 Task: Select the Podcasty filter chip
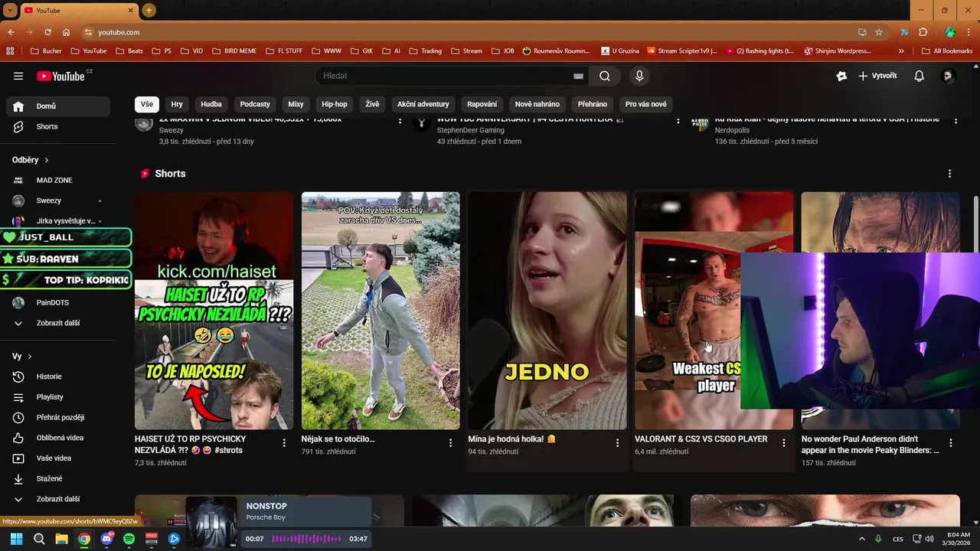pyautogui.click(x=255, y=104)
